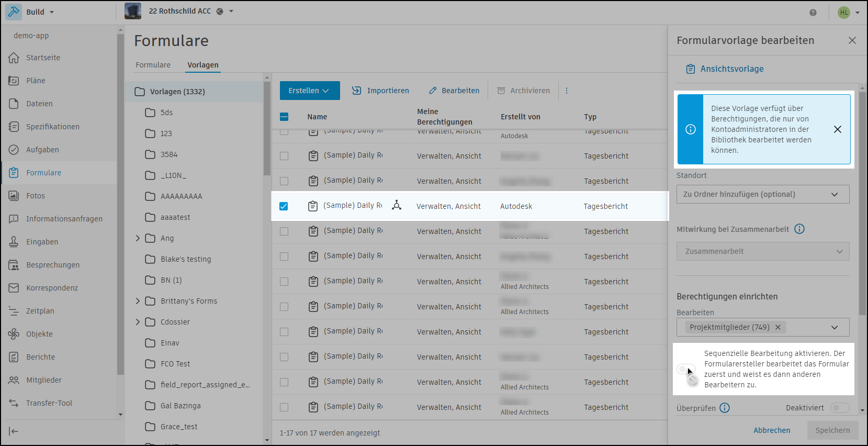This screenshot has width=868, height=446.
Task: Click the Objekte assets icon in sidebar
Action: [x=14, y=334]
